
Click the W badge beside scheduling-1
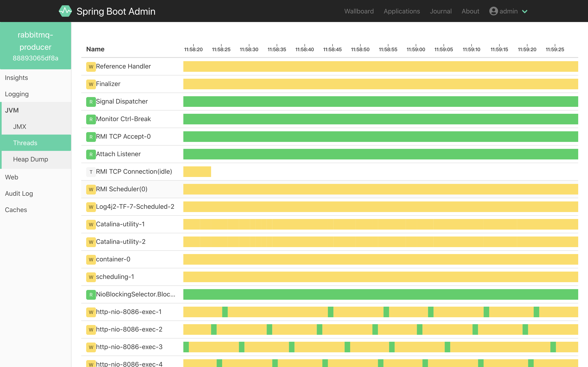tap(91, 277)
